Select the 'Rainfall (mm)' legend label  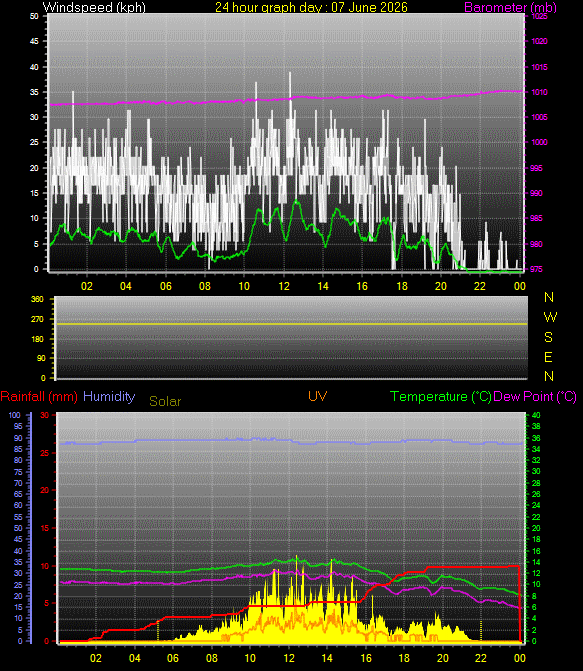(39, 396)
